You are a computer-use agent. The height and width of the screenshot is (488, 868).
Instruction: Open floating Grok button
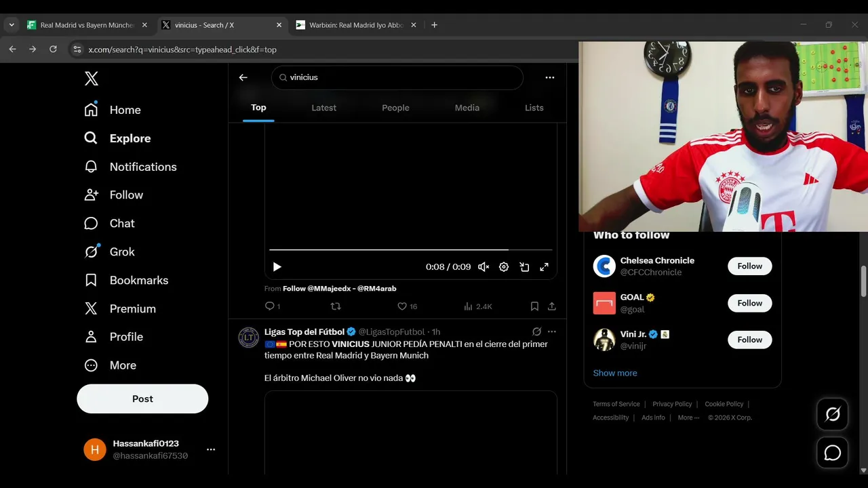coord(833,414)
